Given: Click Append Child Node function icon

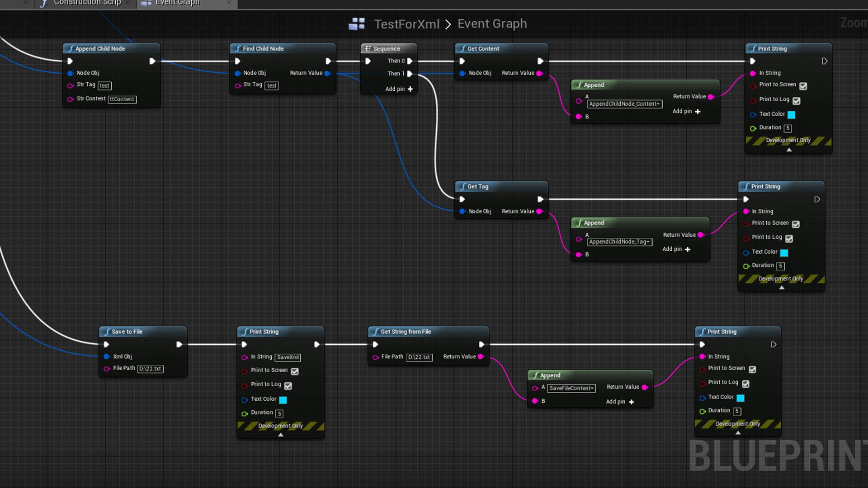Looking at the screenshot, I should pos(71,49).
